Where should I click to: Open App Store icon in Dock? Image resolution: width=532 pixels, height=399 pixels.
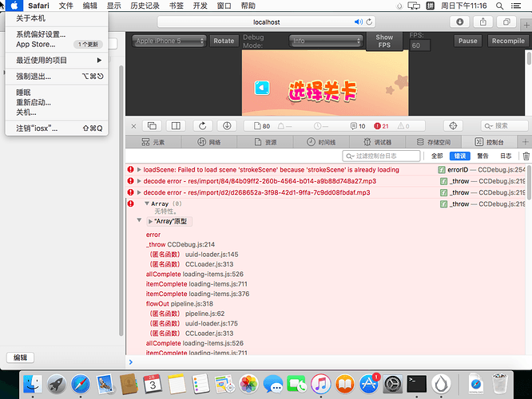(x=369, y=384)
